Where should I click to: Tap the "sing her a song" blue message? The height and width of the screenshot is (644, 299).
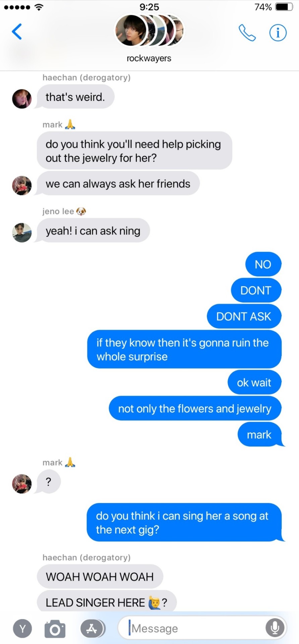coord(184,522)
